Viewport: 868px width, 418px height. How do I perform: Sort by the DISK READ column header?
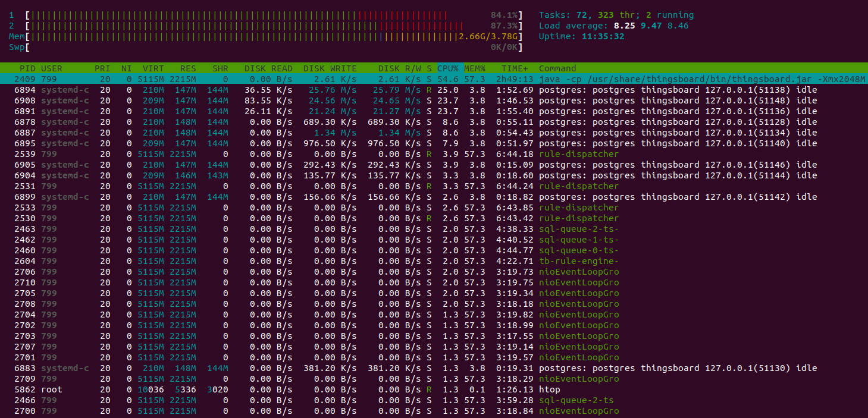click(268, 68)
